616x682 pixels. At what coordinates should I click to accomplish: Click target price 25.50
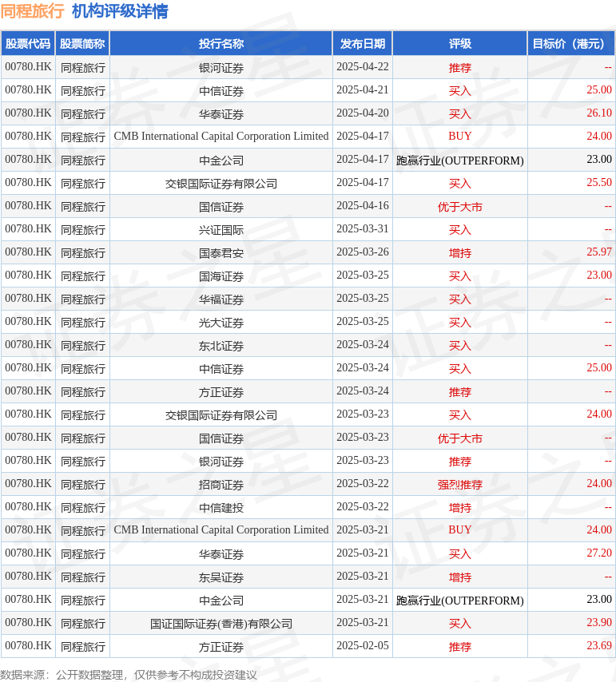599,182
